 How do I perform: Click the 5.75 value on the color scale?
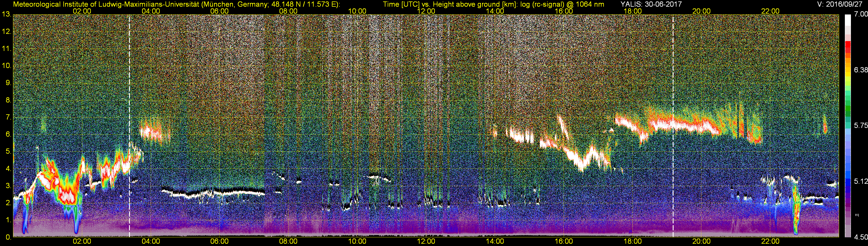860,125
